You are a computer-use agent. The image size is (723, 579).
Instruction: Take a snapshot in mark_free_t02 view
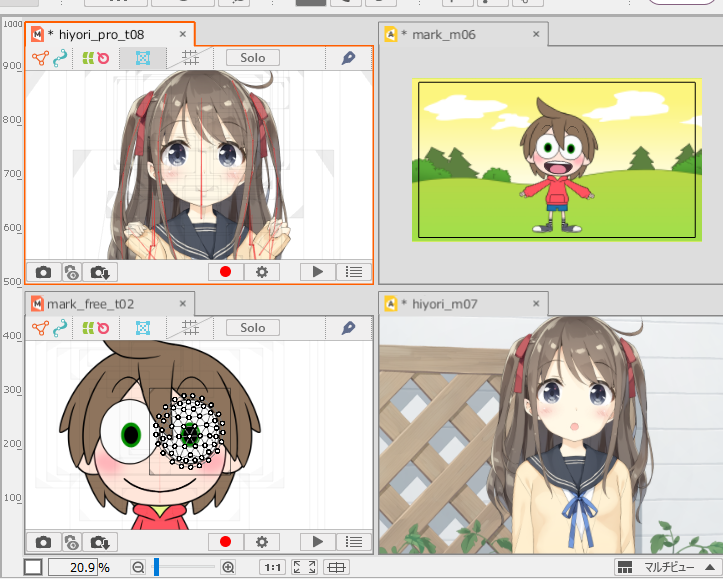[43, 542]
